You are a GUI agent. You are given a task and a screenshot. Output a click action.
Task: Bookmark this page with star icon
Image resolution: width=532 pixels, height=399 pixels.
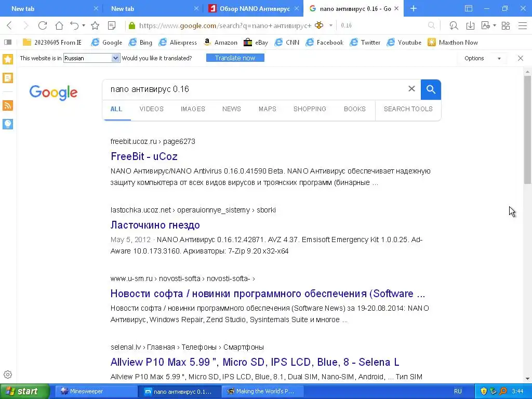(95, 25)
